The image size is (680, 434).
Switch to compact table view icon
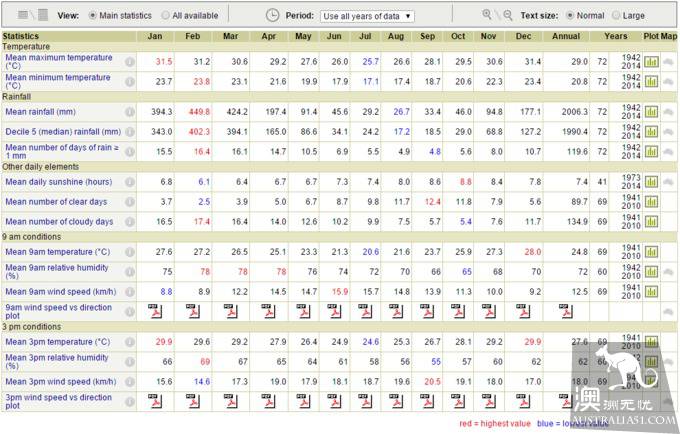23,15
